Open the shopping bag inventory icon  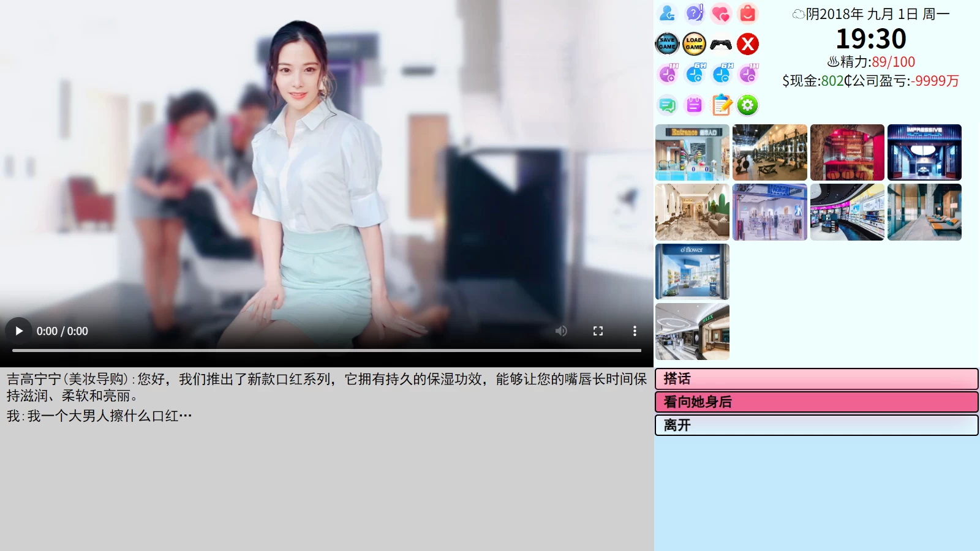(x=747, y=12)
